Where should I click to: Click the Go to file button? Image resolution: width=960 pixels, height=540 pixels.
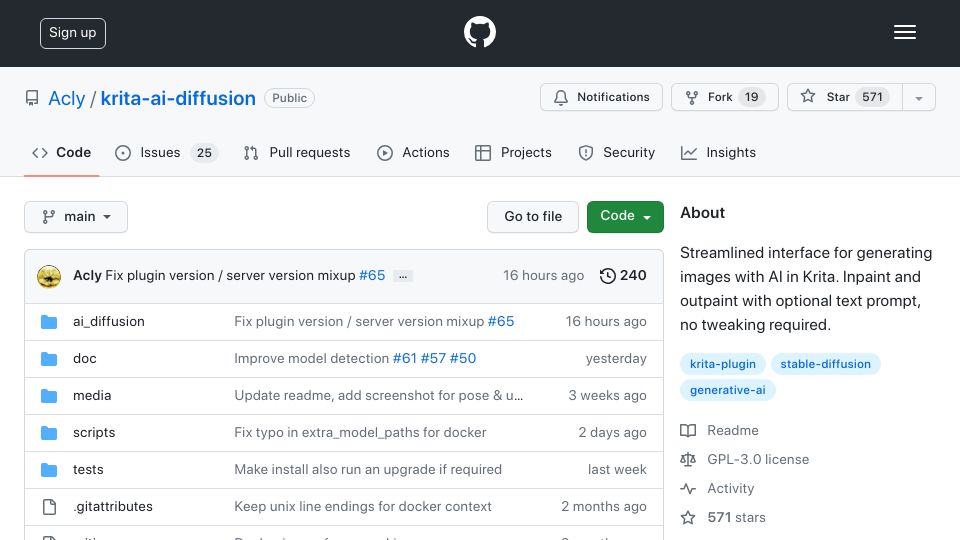(x=533, y=217)
